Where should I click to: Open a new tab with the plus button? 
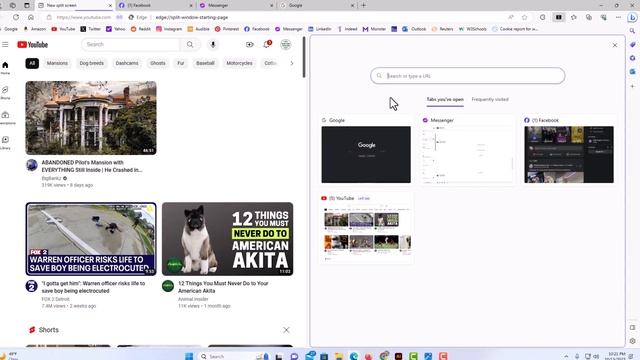(x=363, y=5)
